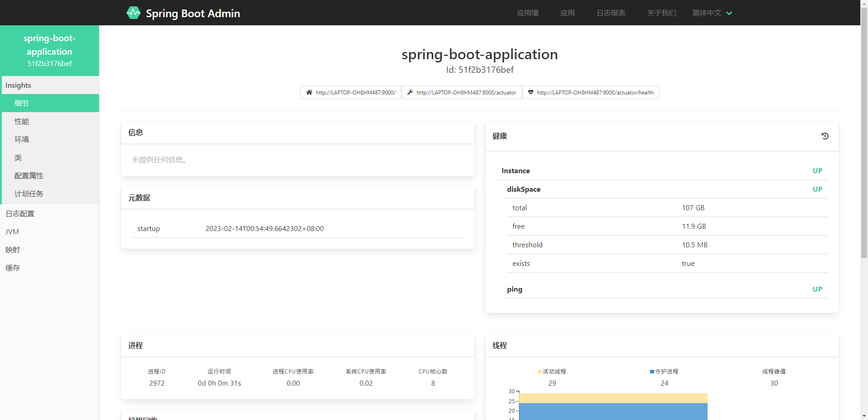The height and width of the screenshot is (420, 868).
Task: Click the wrench icon for actuator link
Action: tap(410, 92)
